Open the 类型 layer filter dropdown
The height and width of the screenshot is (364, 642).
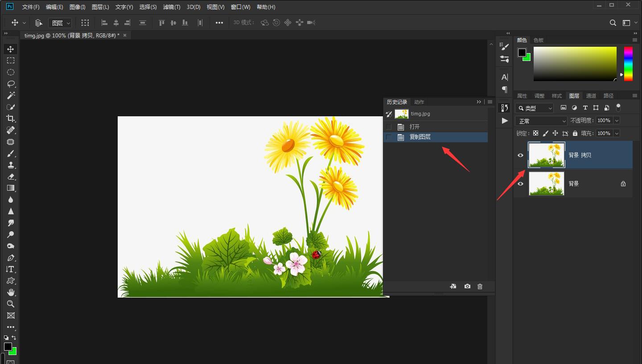535,108
